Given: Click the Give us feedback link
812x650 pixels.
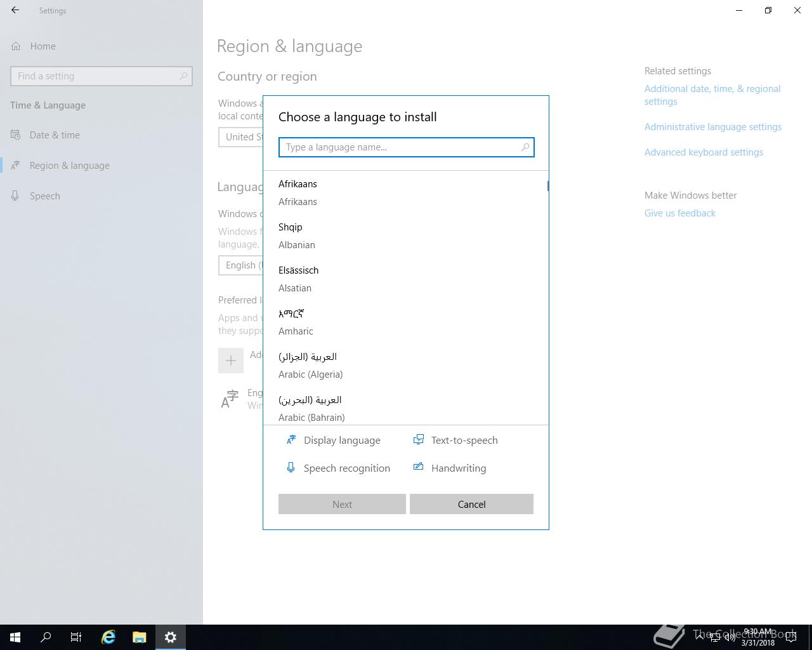Looking at the screenshot, I should (679, 213).
